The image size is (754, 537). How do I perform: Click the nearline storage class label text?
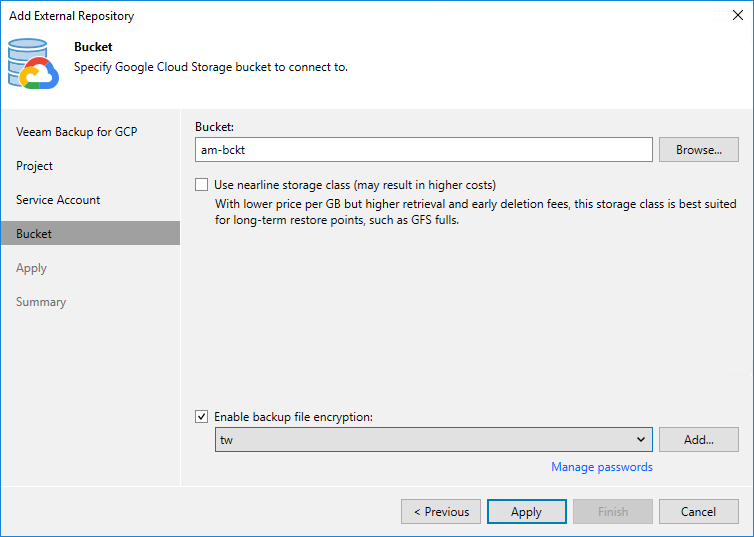(x=355, y=185)
